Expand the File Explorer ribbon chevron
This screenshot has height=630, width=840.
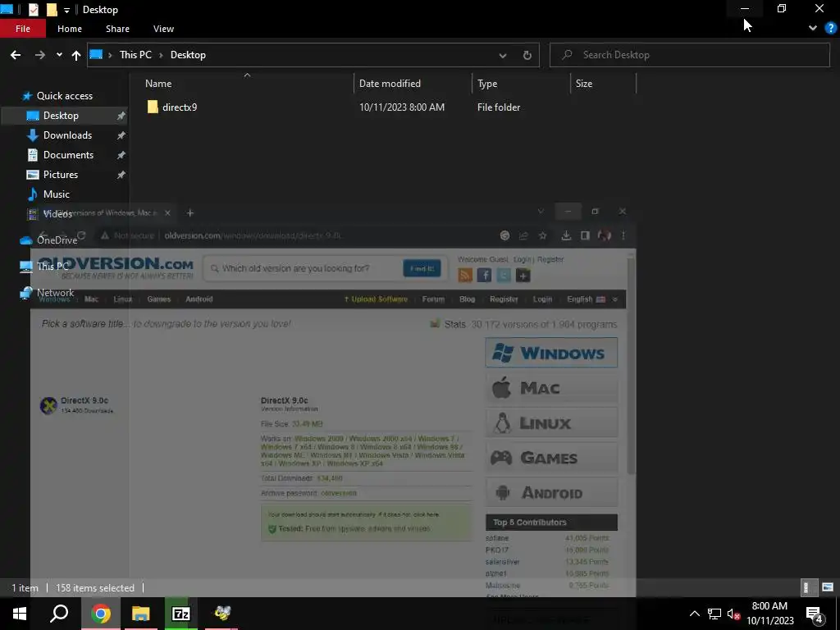click(813, 29)
